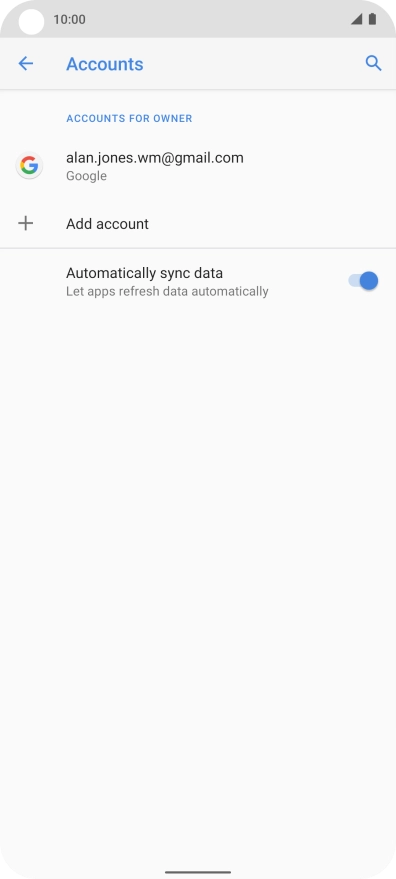Tap the Google logo icon

29,166
